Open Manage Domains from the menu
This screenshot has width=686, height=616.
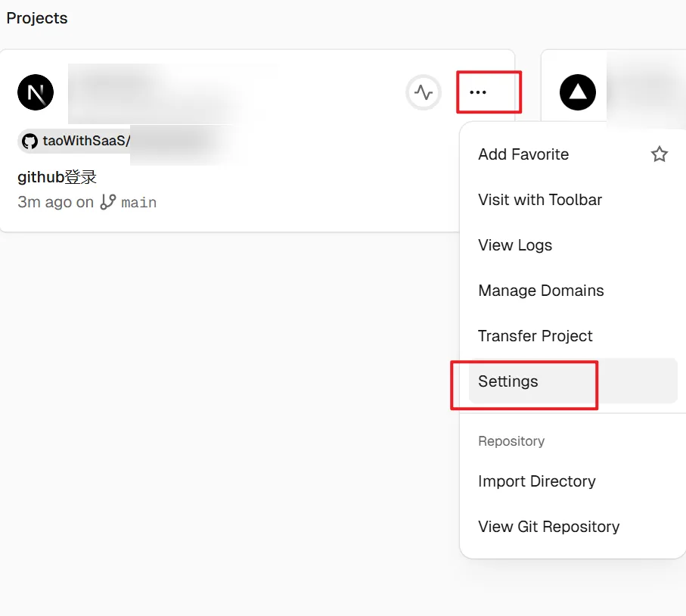[x=541, y=291]
